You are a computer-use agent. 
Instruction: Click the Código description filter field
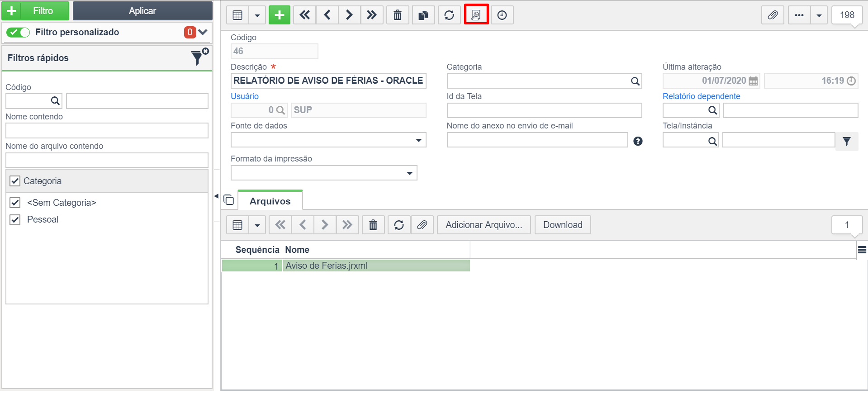click(137, 101)
